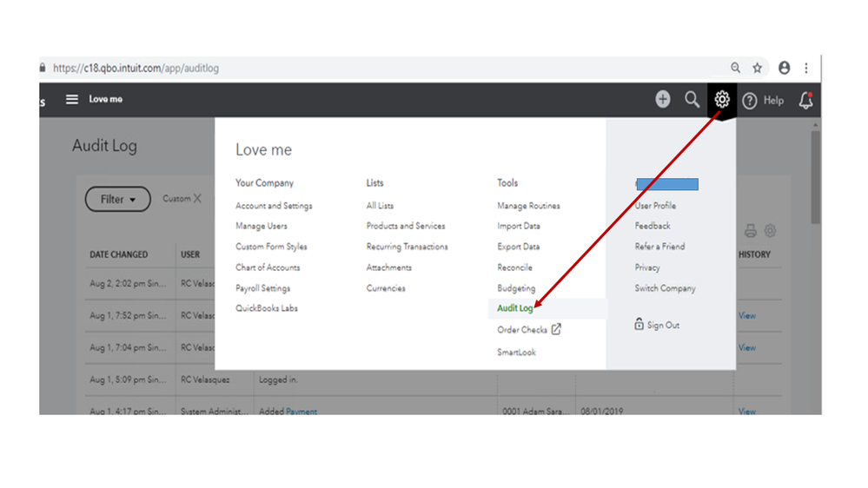The height and width of the screenshot is (488, 868).
Task: Open the Help question mark icon
Action: coord(750,101)
